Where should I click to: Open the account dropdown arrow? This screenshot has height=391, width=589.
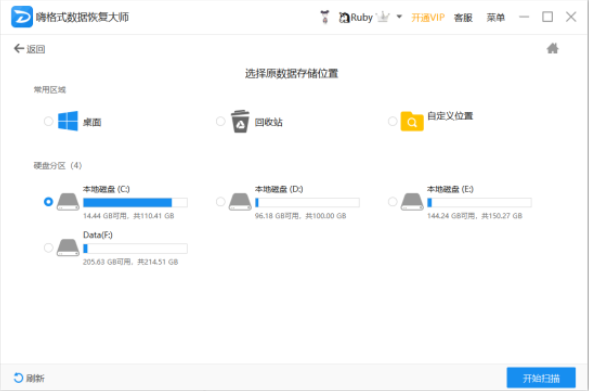click(399, 17)
